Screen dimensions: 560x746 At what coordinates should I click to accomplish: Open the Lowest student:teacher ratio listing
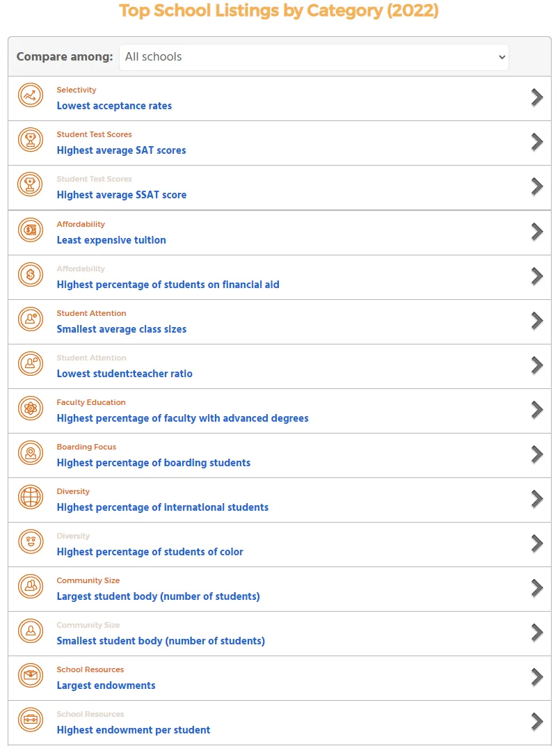[125, 374]
